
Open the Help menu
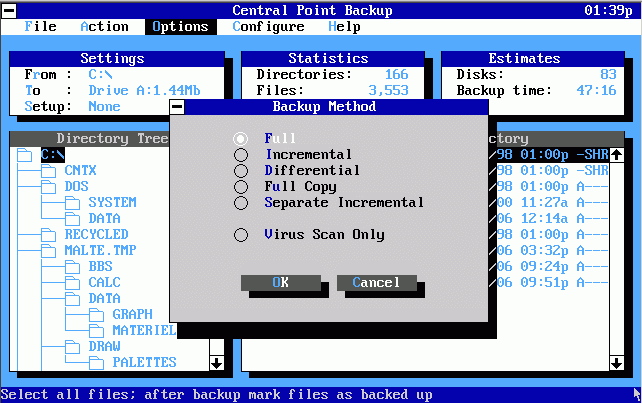[344, 27]
